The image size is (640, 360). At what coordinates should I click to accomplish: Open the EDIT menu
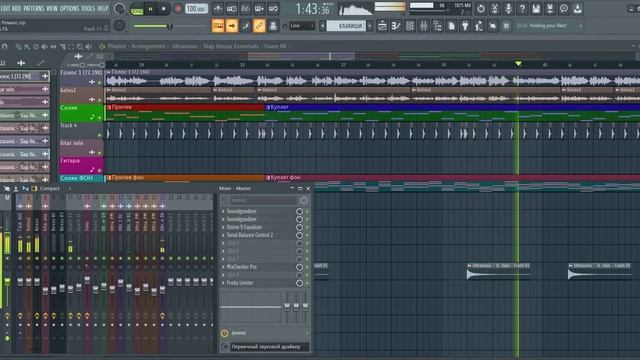[5, 8]
